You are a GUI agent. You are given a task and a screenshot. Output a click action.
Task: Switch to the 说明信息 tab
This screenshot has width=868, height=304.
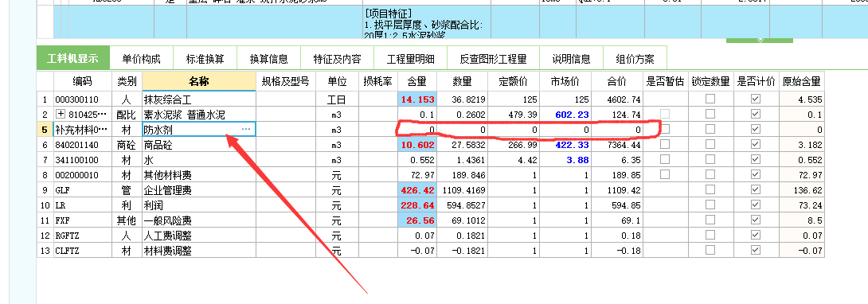click(571, 59)
